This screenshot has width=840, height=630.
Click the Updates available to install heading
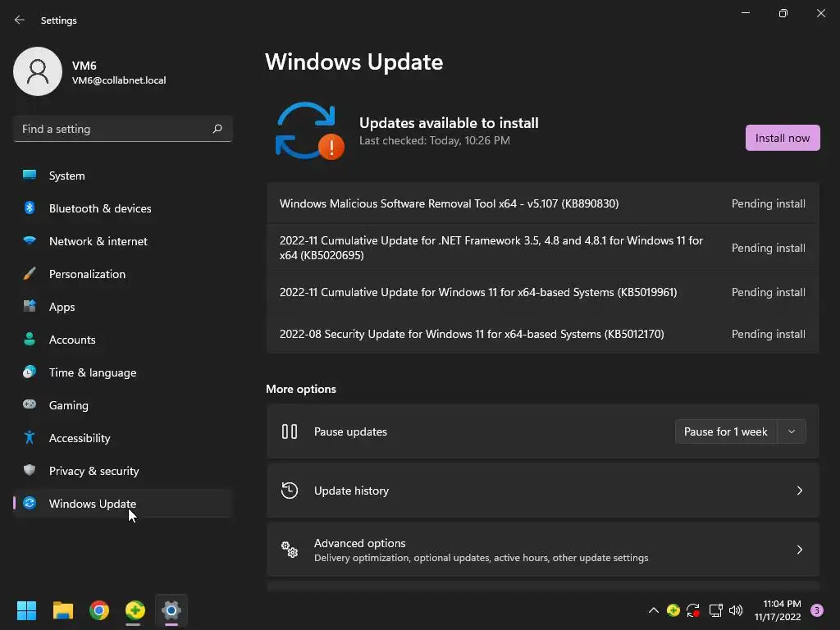tap(449, 123)
